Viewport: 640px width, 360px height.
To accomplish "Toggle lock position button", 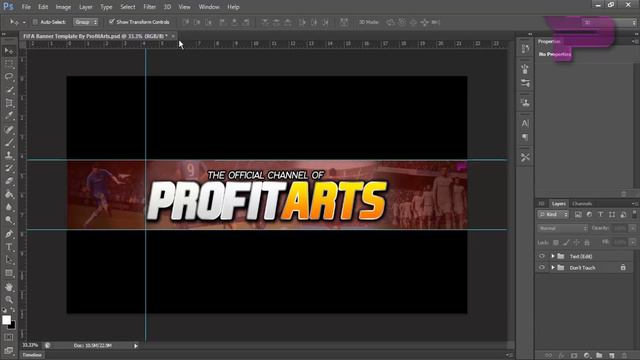I will pos(576,242).
